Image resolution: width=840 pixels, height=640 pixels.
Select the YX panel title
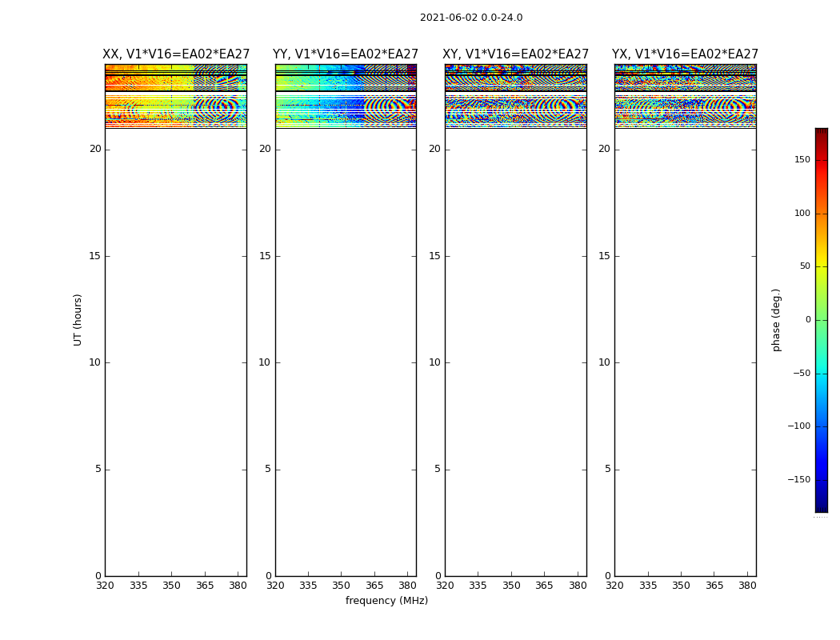(685, 54)
